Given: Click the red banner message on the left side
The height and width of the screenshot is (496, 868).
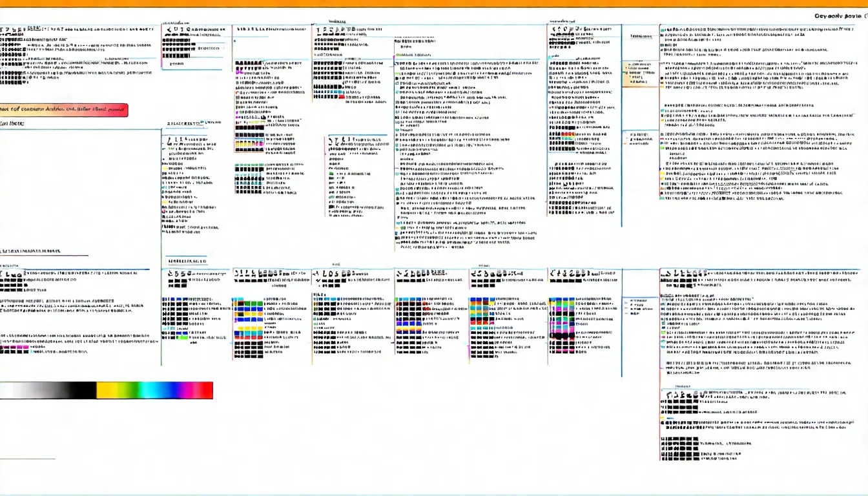Looking at the screenshot, I should click(x=65, y=109).
